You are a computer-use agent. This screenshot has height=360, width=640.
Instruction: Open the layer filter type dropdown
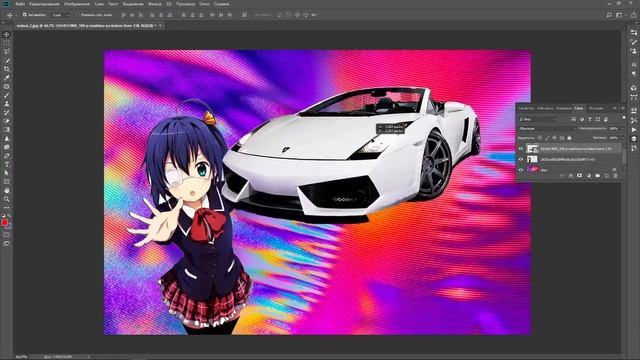point(538,119)
